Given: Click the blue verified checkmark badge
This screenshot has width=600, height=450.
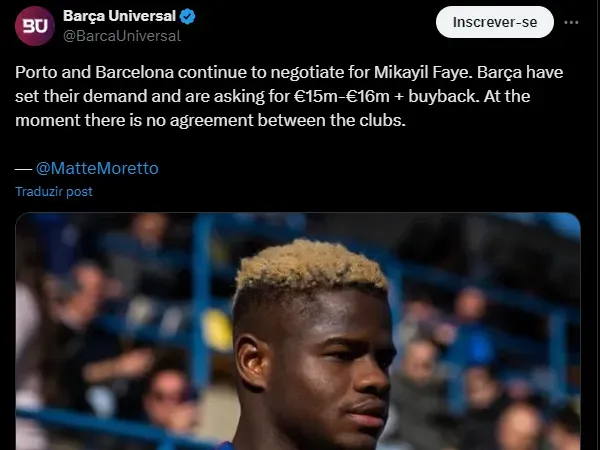Looking at the screenshot, I should [188, 16].
